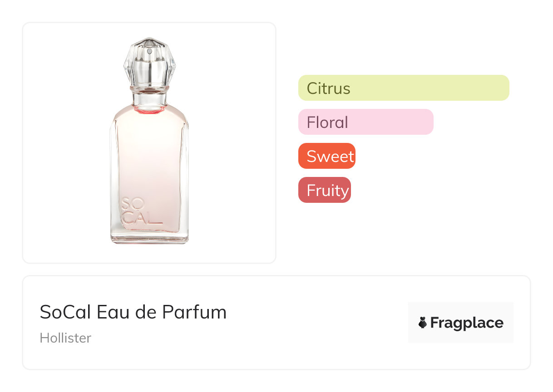Click the clear glass base of bottle
This screenshot has width=553, height=392.
tap(150, 237)
